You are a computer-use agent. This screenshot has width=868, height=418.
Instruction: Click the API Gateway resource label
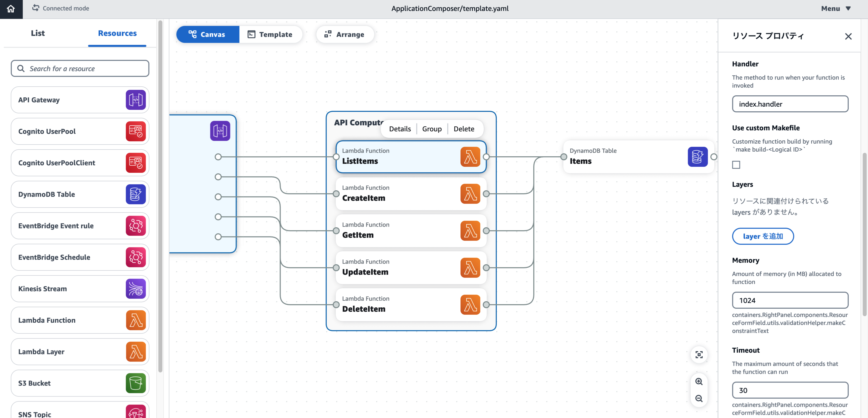click(x=39, y=100)
